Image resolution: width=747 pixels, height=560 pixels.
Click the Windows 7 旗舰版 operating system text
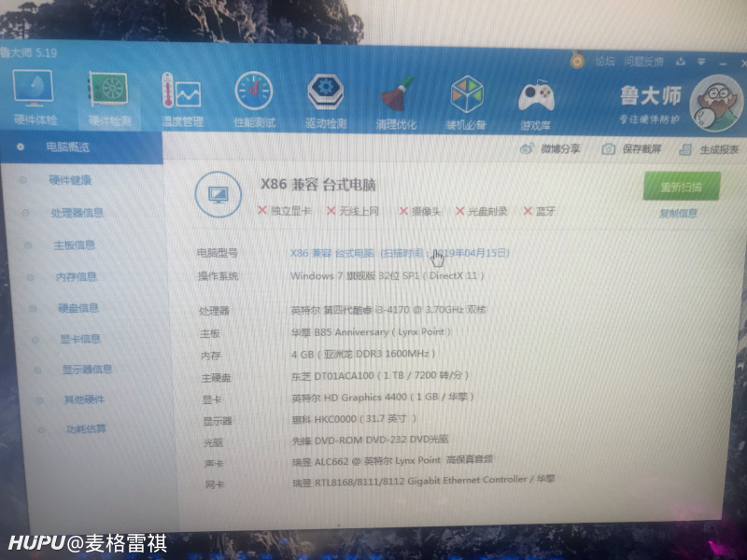[x=387, y=275]
